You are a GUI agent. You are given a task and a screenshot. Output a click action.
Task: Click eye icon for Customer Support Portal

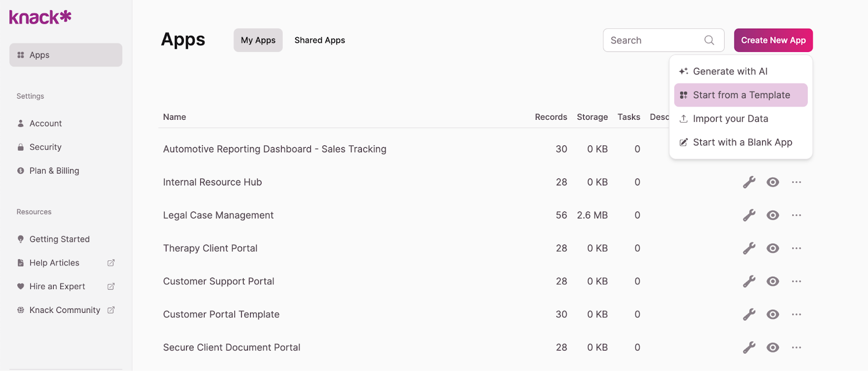click(x=773, y=282)
